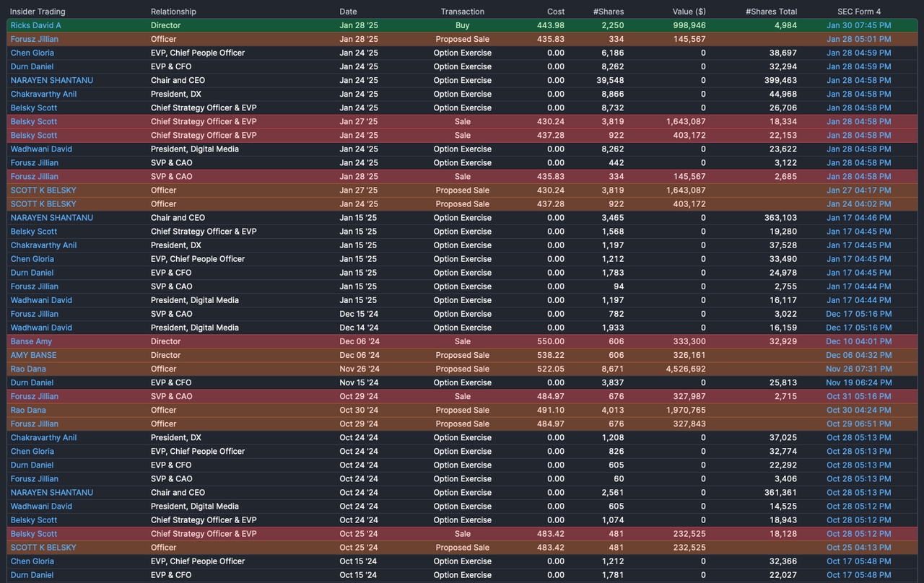Image resolution: width=924 pixels, height=583 pixels.
Task: Open Forusz Jillian link in Dec 15 '24 row
Action: (x=34, y=314)
